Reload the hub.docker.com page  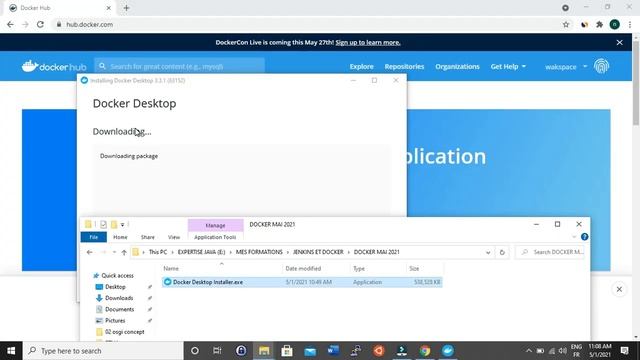[x=40, y=24]
